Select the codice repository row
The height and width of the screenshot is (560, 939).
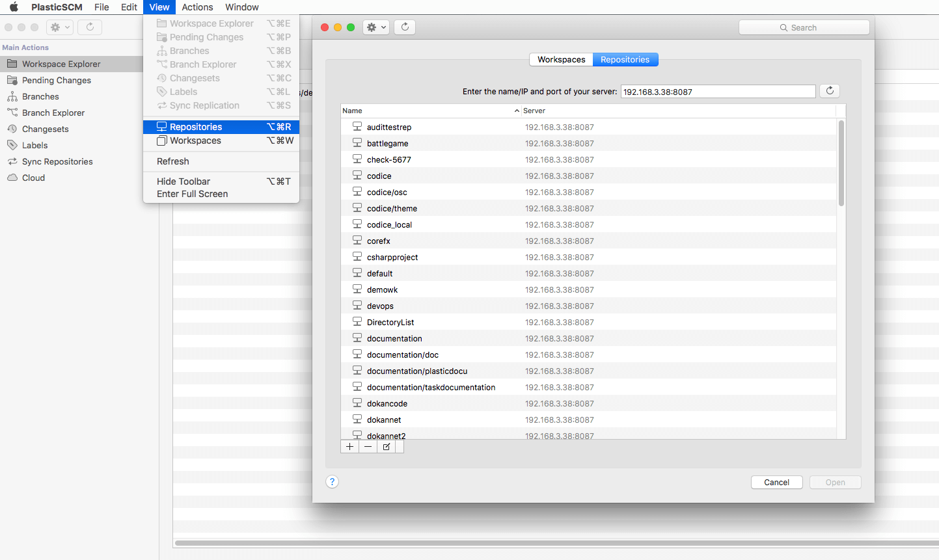pos(588,176)
